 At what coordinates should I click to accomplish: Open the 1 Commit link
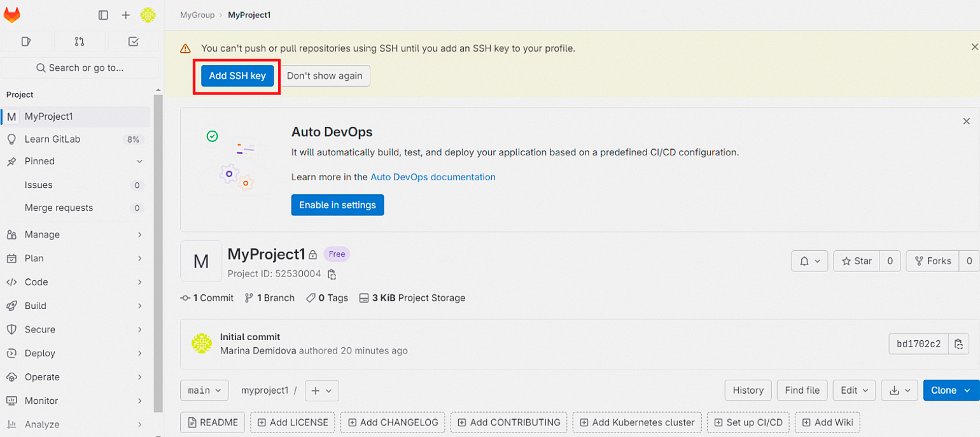pyautogui.click(x=207, y=298)
